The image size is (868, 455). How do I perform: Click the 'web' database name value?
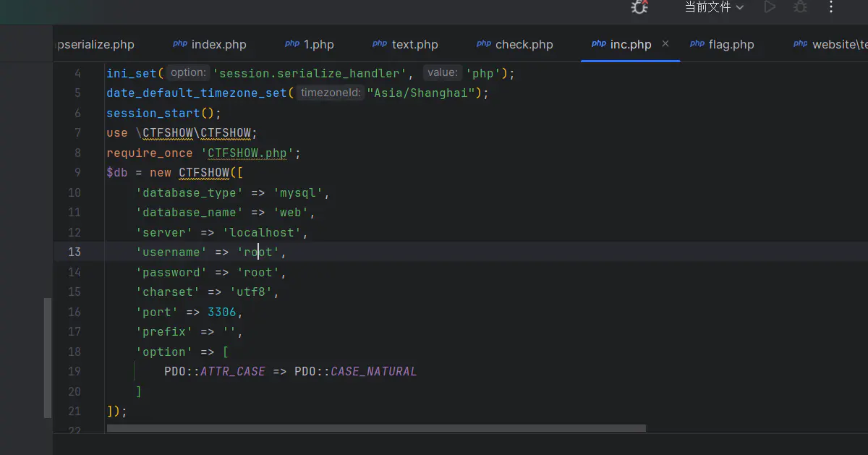[x=292, y=213]
